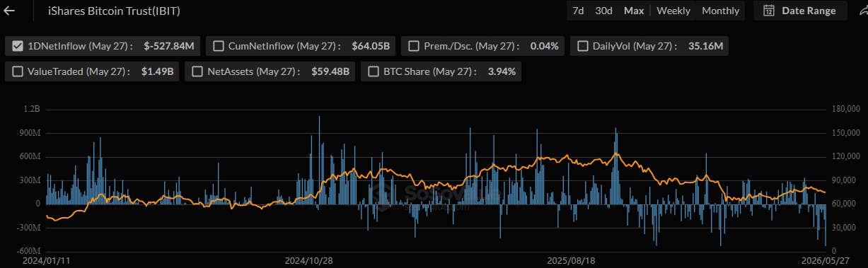Open the Date Range picker

[800, 11]
